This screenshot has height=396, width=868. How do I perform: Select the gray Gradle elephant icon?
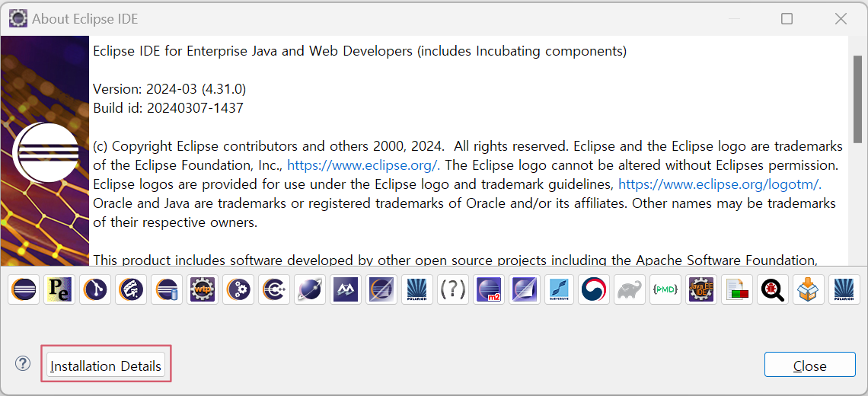(630, 290)
